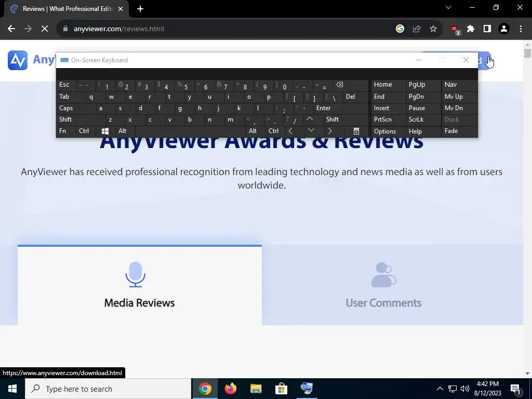Image resolution: width=532 pixels, height=399 pixels.
Task: Open the Extensions puzzle icon
Action: [471, 29]
